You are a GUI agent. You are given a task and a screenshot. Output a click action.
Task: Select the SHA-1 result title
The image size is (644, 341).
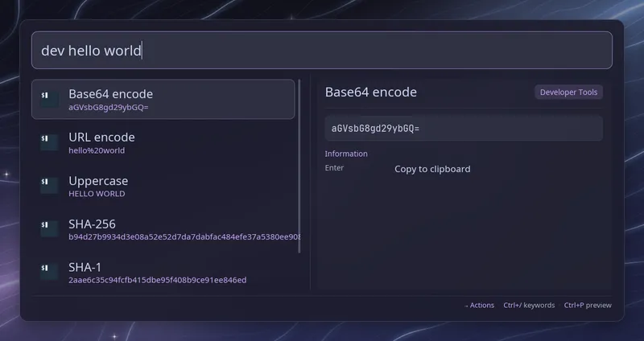click(x=85, y=267)
